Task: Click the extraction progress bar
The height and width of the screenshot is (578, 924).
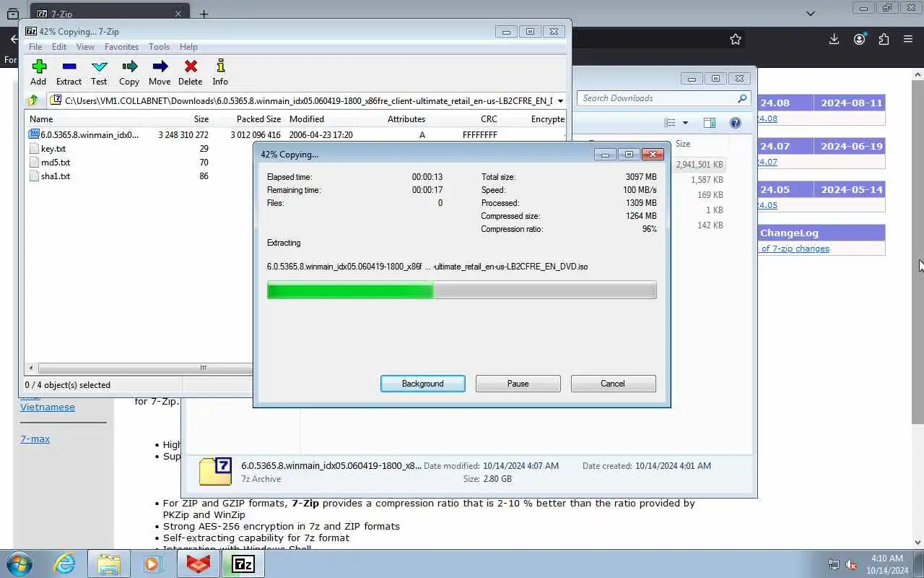Action: tap(462, 290)
